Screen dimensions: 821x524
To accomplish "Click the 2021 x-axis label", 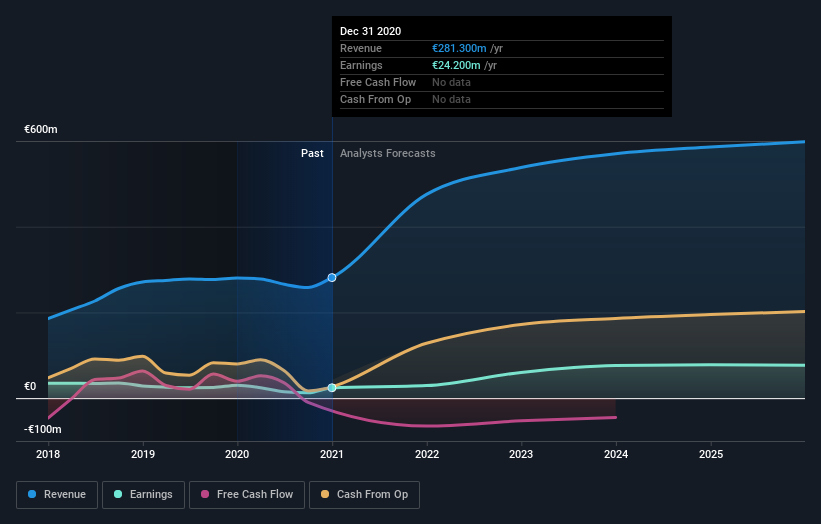I will pyautogui.click(x=332, y=454).
